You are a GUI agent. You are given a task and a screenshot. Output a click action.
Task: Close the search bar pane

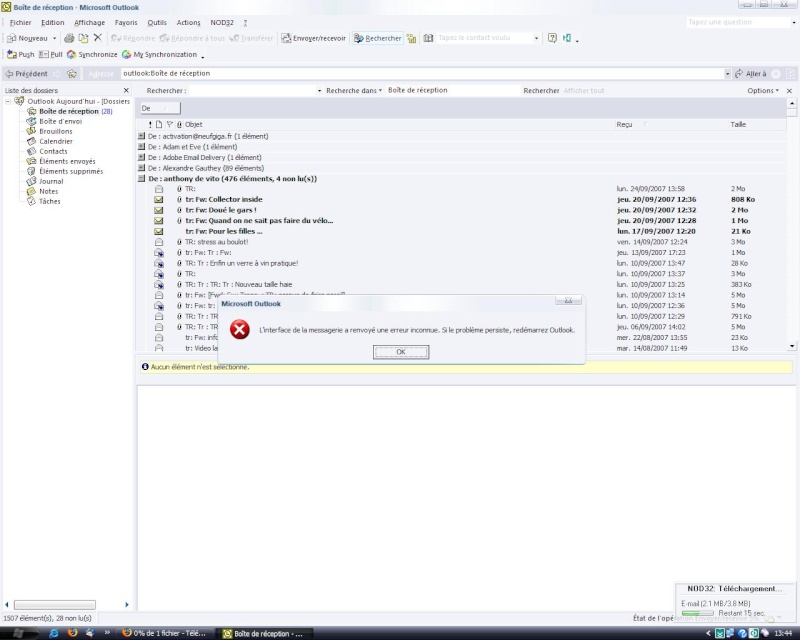(x=789, y=91)
